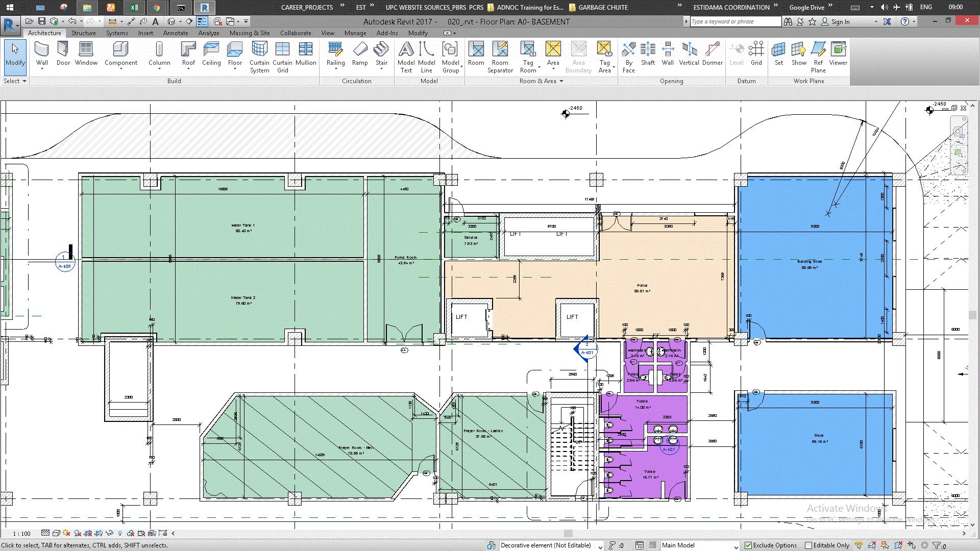980x551 pixels.
Task: Open the active workset dropdown
Action: click(600, 545)
